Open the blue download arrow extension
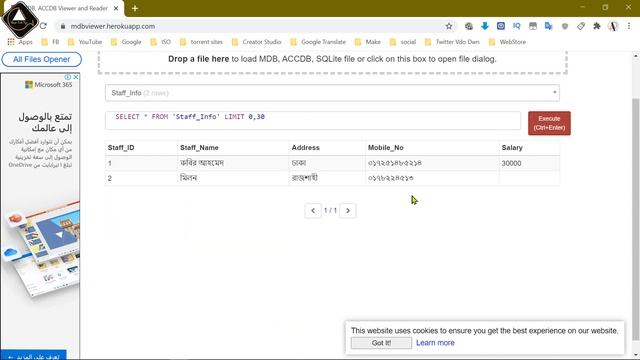The width and height of the screenshot is (640, 360). 484,26
